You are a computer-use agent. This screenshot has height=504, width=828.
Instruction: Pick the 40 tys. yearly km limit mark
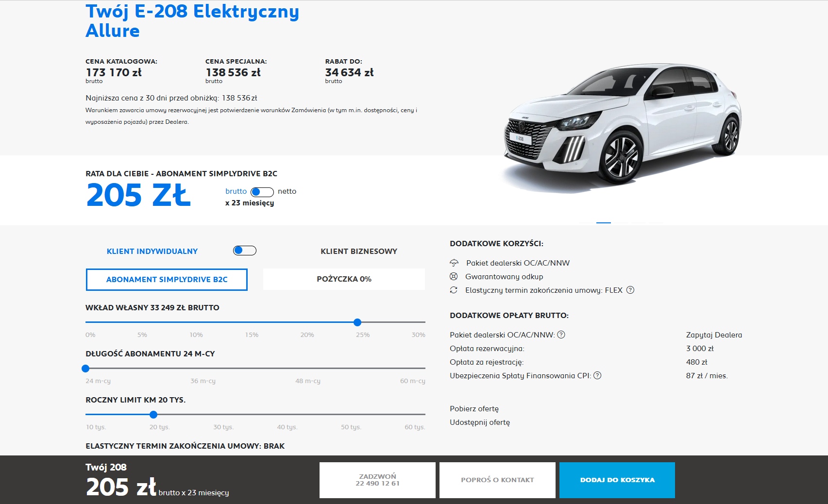(287, 427)
